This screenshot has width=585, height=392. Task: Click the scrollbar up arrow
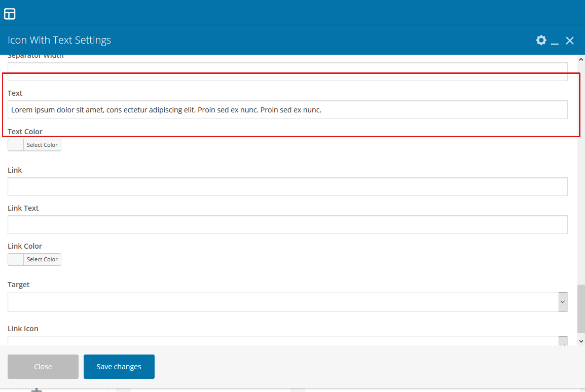click(x=581, y=59)
